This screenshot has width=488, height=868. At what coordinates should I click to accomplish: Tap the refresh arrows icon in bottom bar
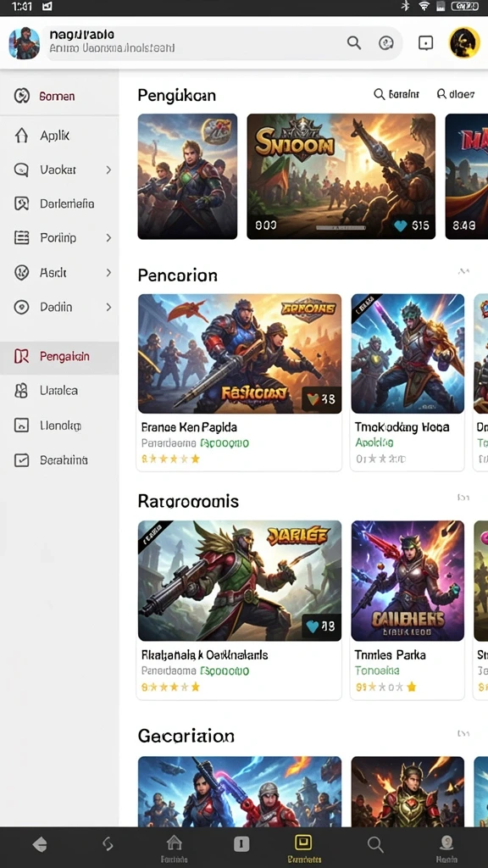108,843
